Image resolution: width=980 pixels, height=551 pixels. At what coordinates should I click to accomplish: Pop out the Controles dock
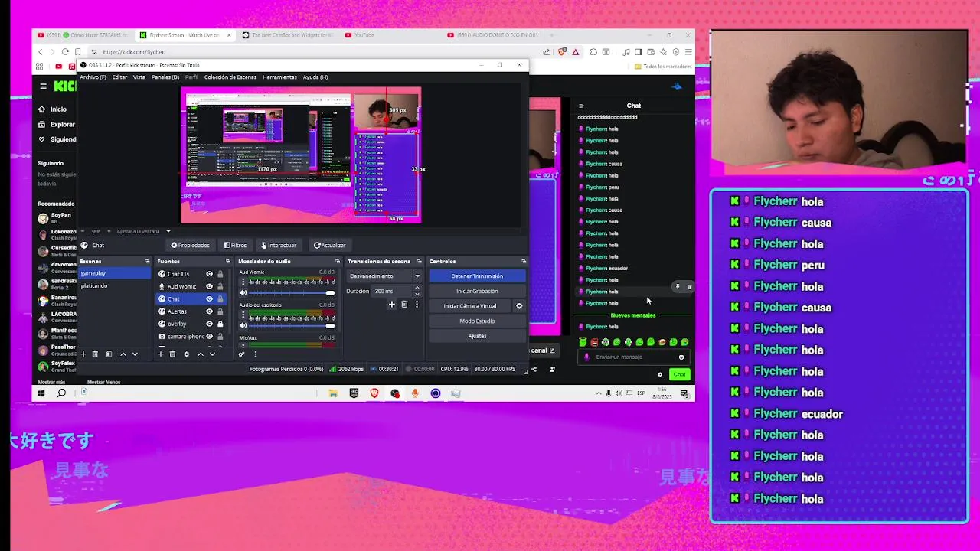click(x=524, y=262)
